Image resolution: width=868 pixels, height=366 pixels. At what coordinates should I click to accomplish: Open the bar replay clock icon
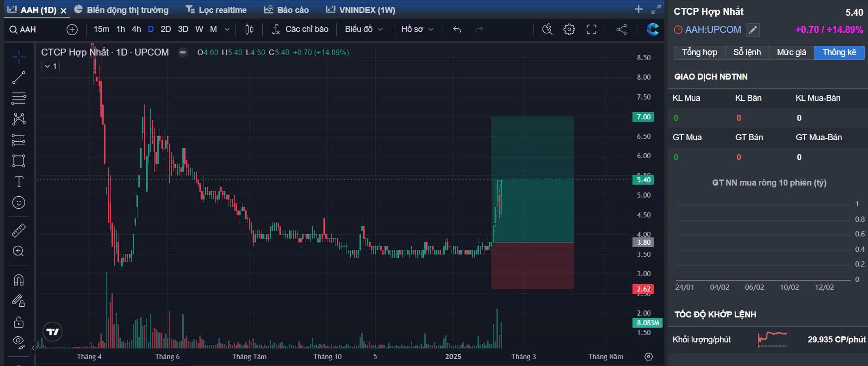[547, 30]
